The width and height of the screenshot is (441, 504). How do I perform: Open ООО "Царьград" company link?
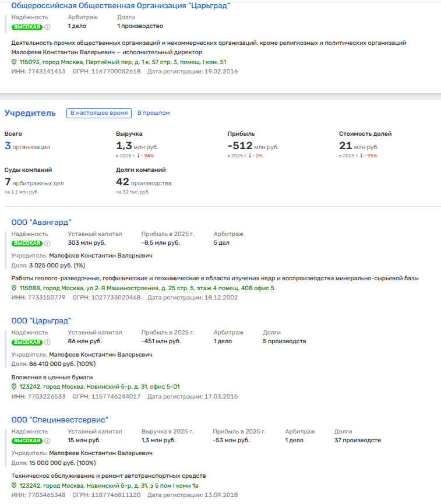tap(41, 320)
